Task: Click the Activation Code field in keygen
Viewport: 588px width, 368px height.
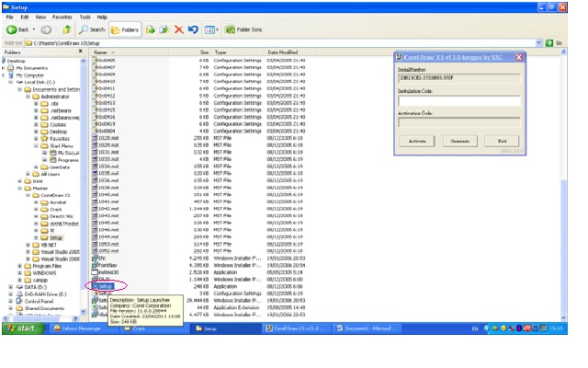Action: (x=459, y=122)
